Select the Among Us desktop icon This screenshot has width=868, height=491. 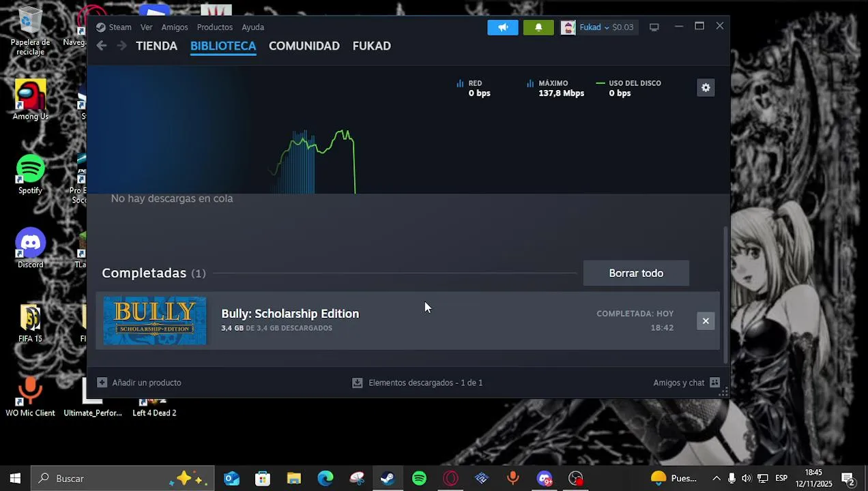click(30, 100)
